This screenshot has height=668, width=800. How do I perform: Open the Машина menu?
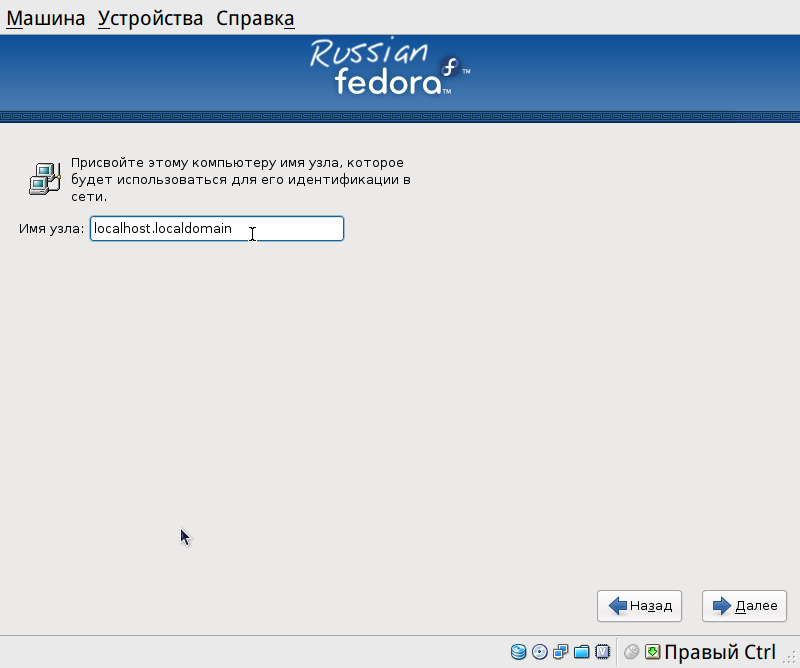coord(45,18)
